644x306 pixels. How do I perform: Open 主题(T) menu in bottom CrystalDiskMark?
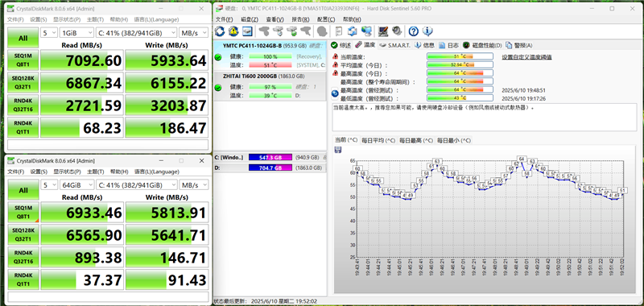(x=95, y=172)
